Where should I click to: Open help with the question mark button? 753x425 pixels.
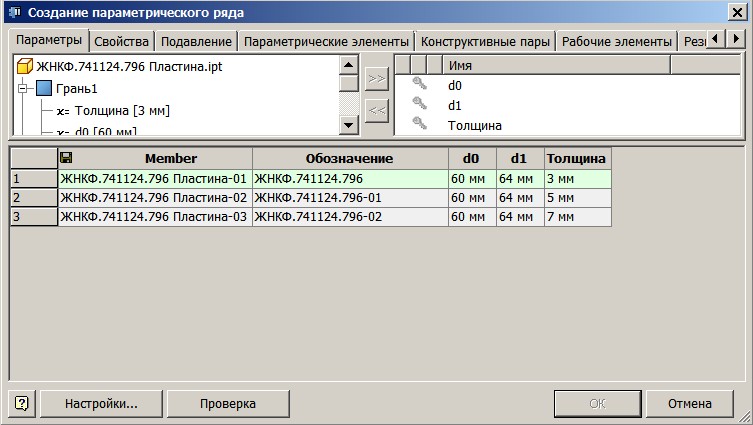point(22,404)
